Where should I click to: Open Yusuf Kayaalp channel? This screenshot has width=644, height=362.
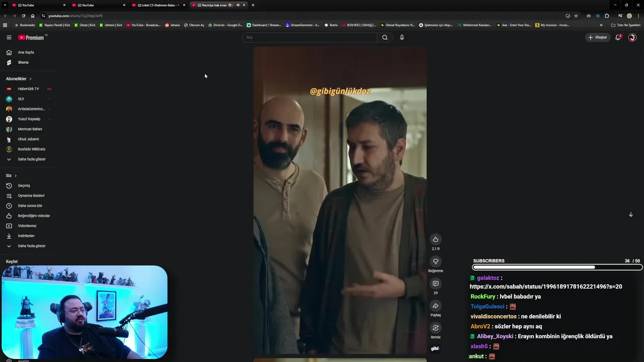(28, 119)
